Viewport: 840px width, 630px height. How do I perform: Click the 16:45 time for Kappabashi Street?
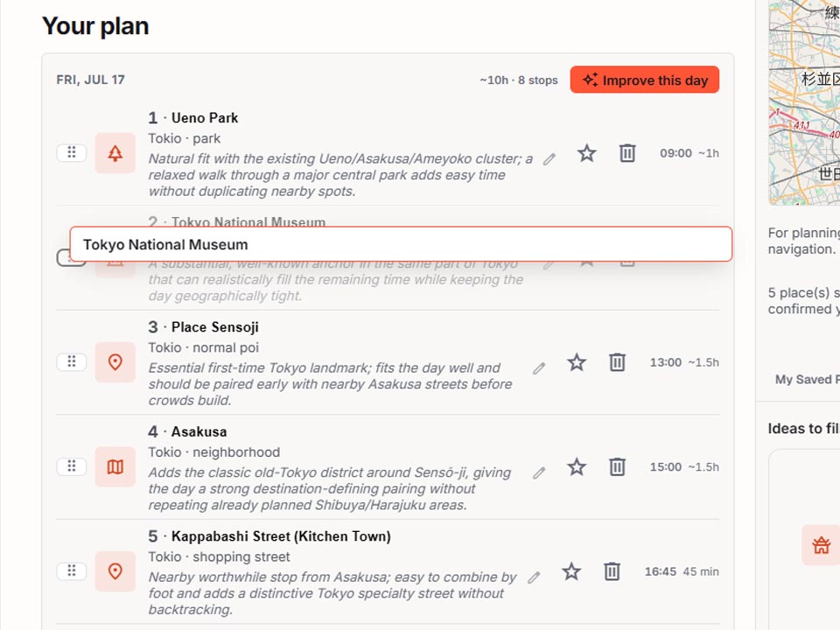tap(661, 571)
